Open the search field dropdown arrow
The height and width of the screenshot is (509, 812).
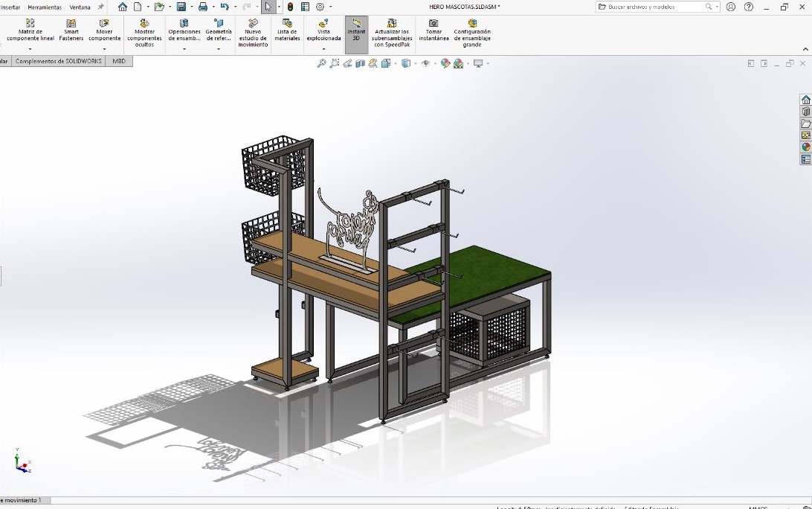point(717,7)
